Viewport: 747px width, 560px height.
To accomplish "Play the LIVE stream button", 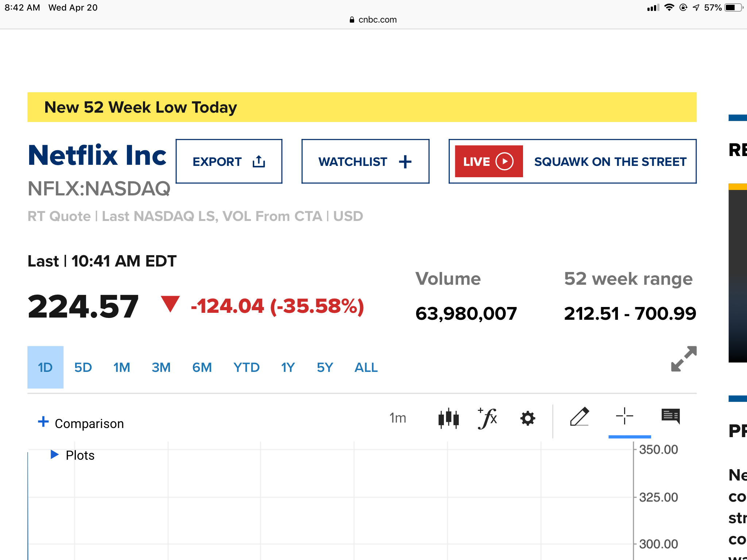I will [489, 162].
